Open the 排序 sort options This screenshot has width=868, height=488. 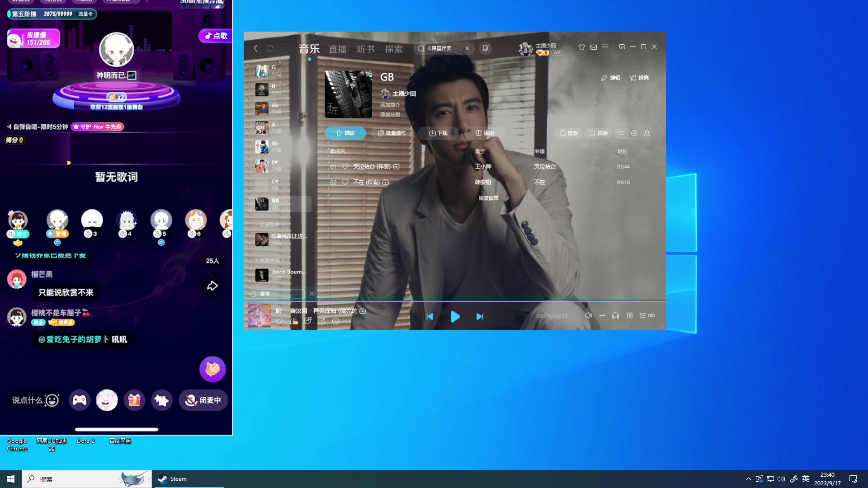(598, 133)
